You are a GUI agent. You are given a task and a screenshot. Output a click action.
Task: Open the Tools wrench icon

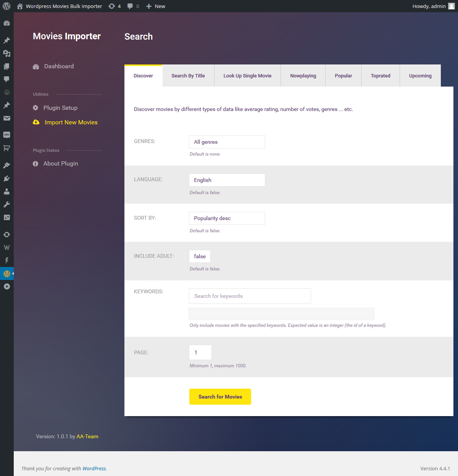point(6,204)
